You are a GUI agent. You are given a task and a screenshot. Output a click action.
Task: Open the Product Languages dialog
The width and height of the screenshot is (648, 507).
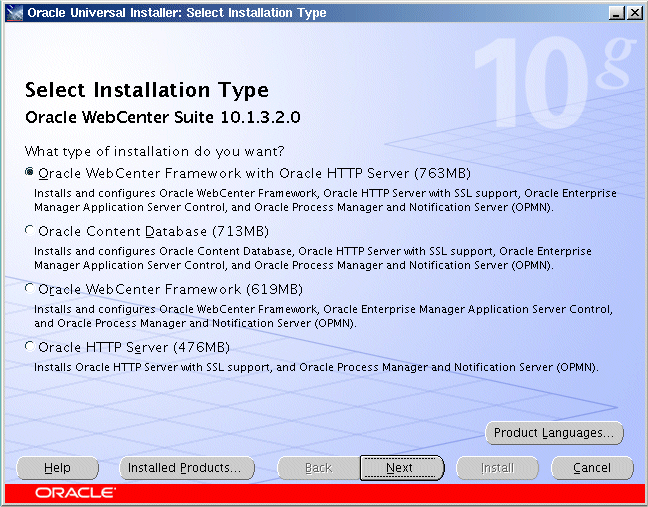pos(554,433)
